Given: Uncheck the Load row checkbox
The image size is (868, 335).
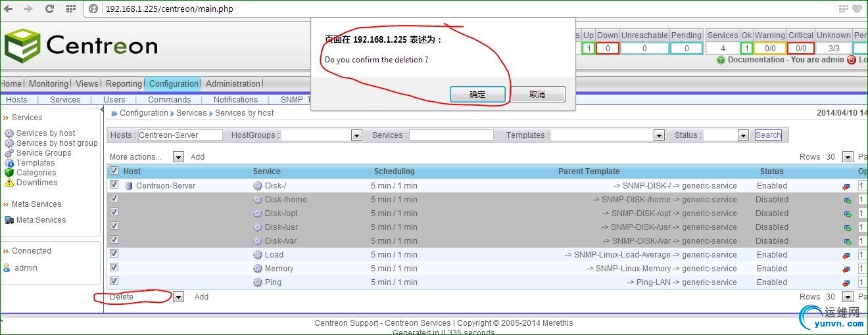Looking at the screenshot, I should tap(114, 254).
